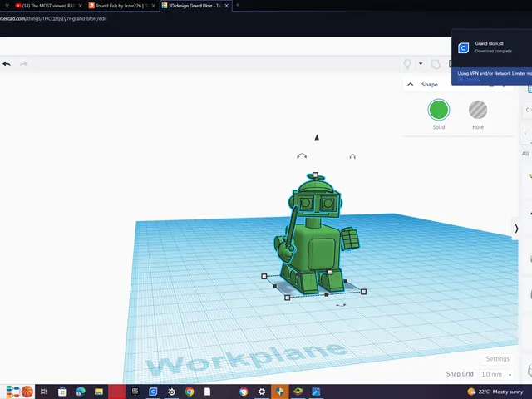Open the Snap Grid 1.0 mm dropdown

coord(496,374)
